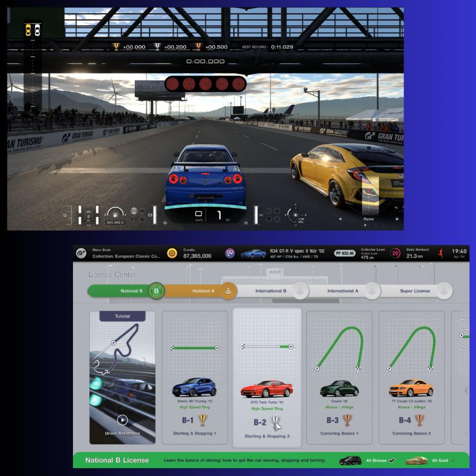Screen dimensions: 476x476
Task: Click the race timer 0:00.000
Action: point(206,61)
